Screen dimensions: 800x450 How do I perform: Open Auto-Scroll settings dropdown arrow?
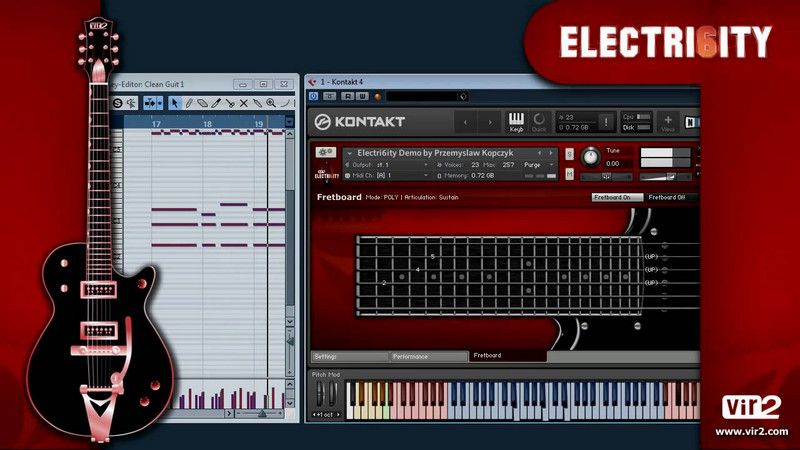click(x=160, y=104)
